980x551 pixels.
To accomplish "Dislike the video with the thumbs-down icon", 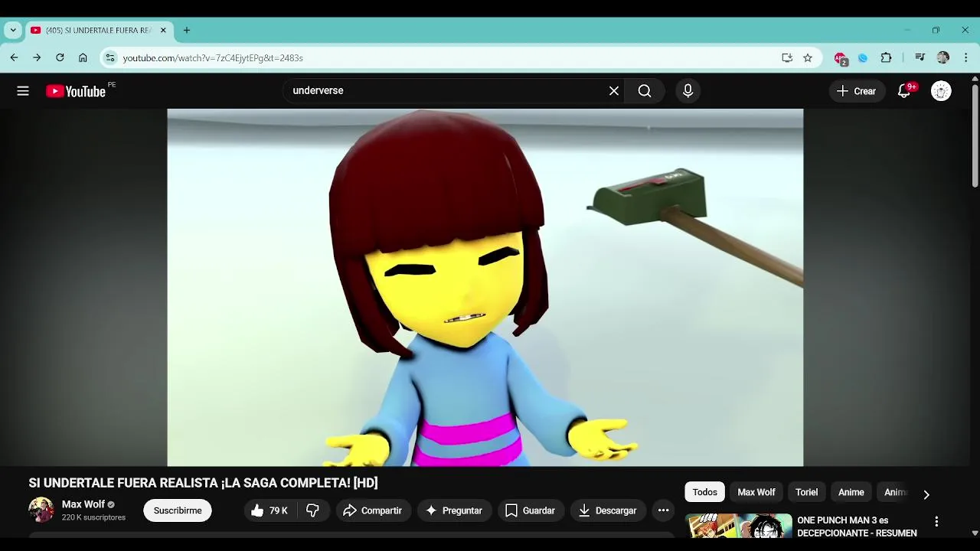I will (313, 510).
